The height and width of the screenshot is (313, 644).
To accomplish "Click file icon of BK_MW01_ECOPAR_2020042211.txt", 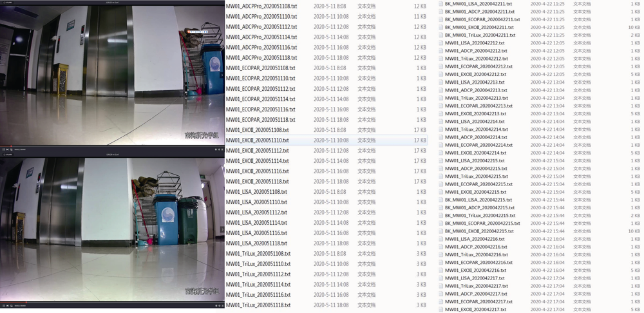I will [x=441, y=19].
